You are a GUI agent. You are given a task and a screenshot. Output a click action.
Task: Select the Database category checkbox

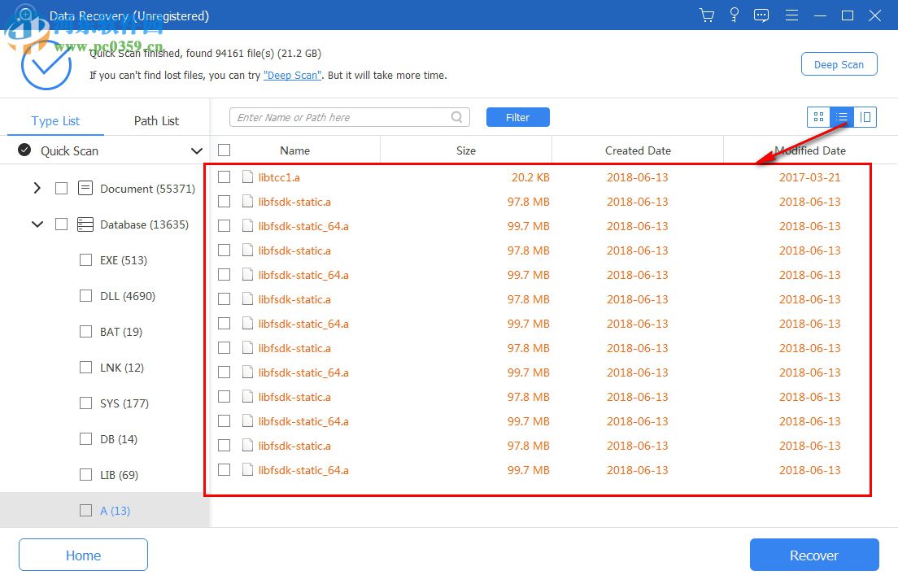click(x=61, y=224)
